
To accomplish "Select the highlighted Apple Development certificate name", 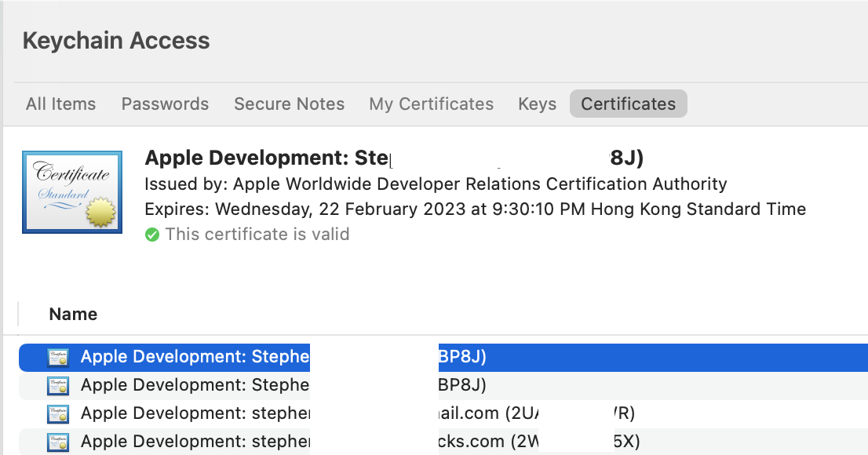I will 195,357.
